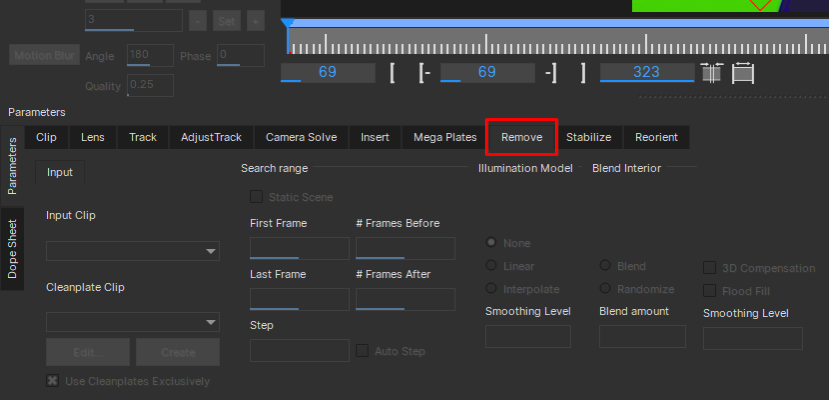Screen dimensions: 829x400
Task: Click the right bracket set out-point icon
Action: pos(582,73)
